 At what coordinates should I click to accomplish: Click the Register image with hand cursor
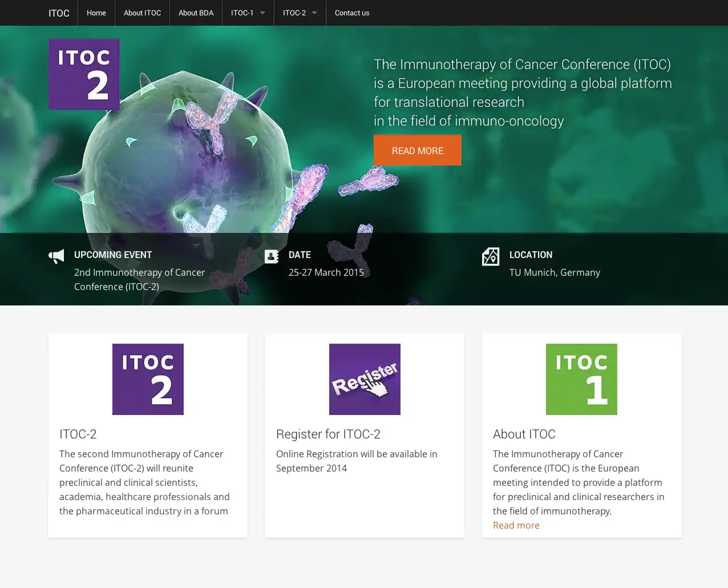[365, 379]
